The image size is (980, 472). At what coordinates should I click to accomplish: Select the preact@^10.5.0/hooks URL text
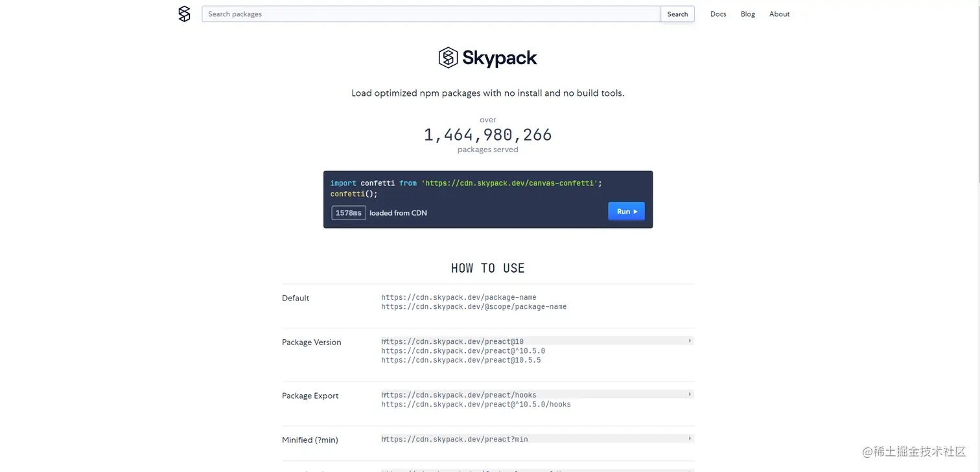tap(476, 404)
